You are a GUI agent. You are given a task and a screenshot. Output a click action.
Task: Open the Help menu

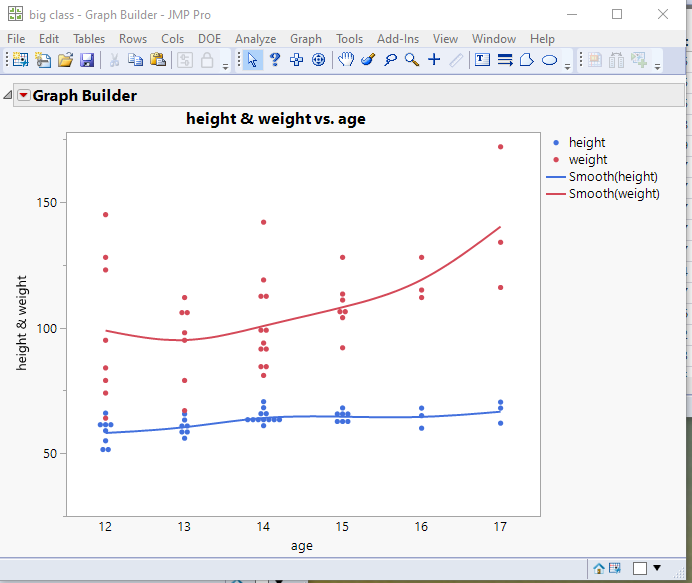pos(542,39)
